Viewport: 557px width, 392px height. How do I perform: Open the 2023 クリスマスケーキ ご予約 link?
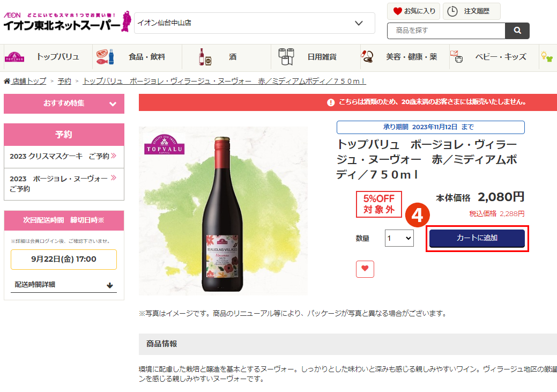click(x=63, y=157)
